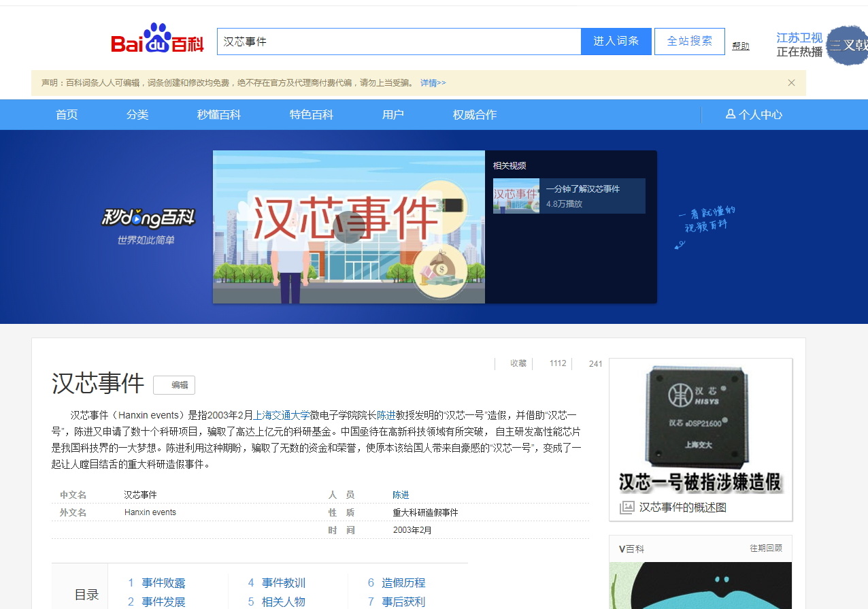Open the V百科 promo image

click(x=701, y=585)
